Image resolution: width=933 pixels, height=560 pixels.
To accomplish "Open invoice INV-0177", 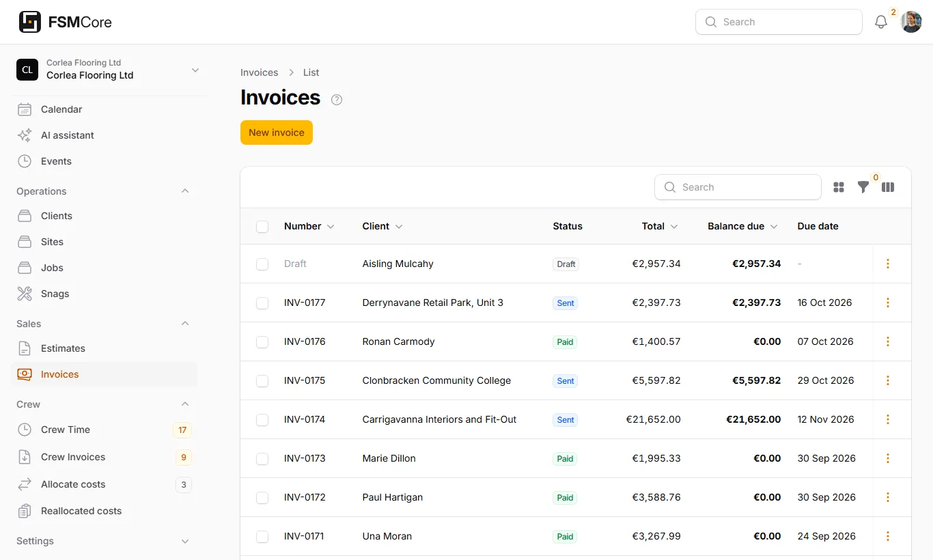I will point(305,303).
